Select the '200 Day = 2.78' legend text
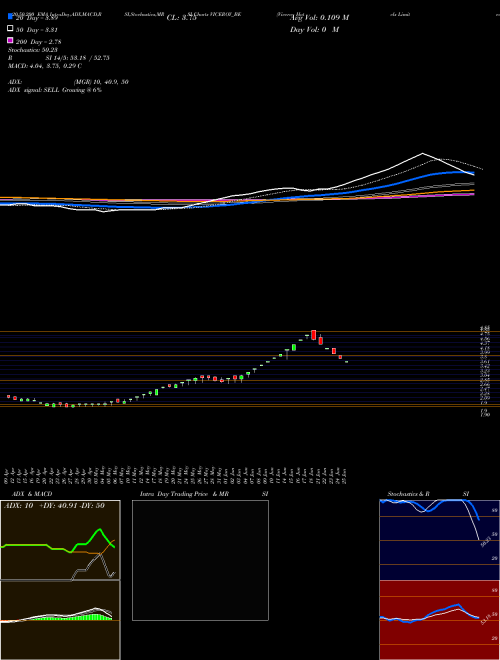This screenshot has width=500, height=660. pos(38,42)
